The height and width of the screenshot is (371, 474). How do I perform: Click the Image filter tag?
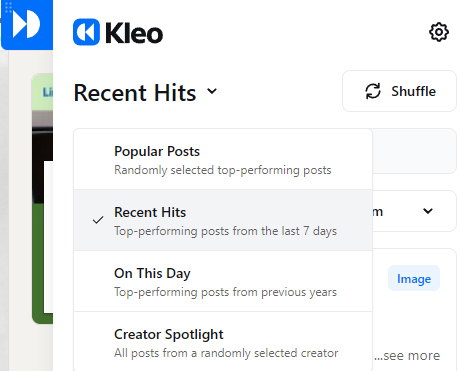pos(414,278)
